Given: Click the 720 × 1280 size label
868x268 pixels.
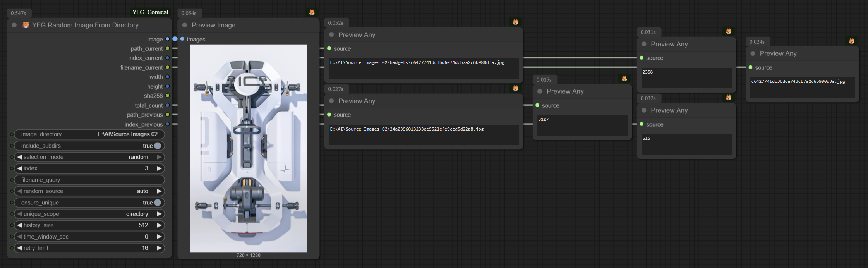Looking at the screenshot, I should (x=249, y=255).
